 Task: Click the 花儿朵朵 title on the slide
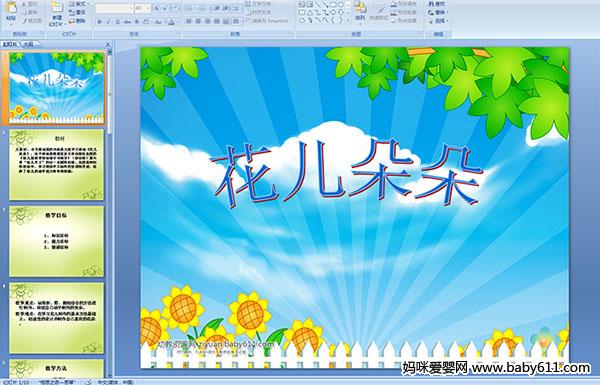coord(346,174)
